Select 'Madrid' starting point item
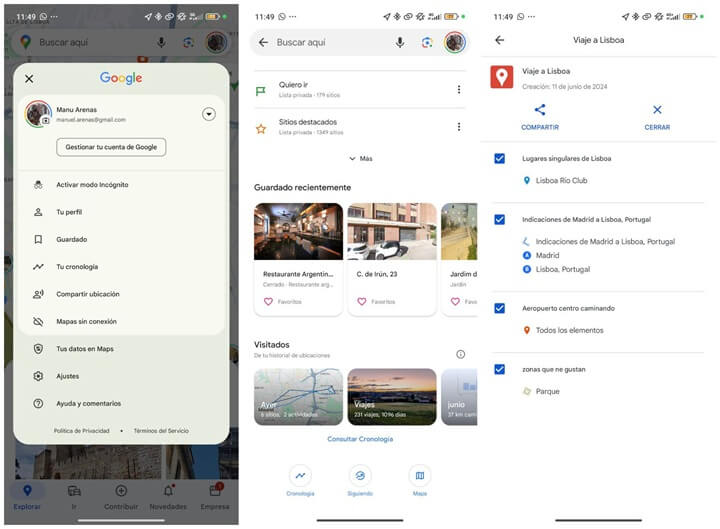 (x=542, y=255)
